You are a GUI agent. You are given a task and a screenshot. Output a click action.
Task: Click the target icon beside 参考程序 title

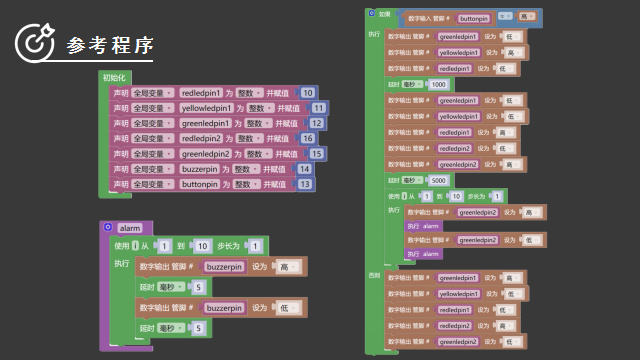coord(35,42)
